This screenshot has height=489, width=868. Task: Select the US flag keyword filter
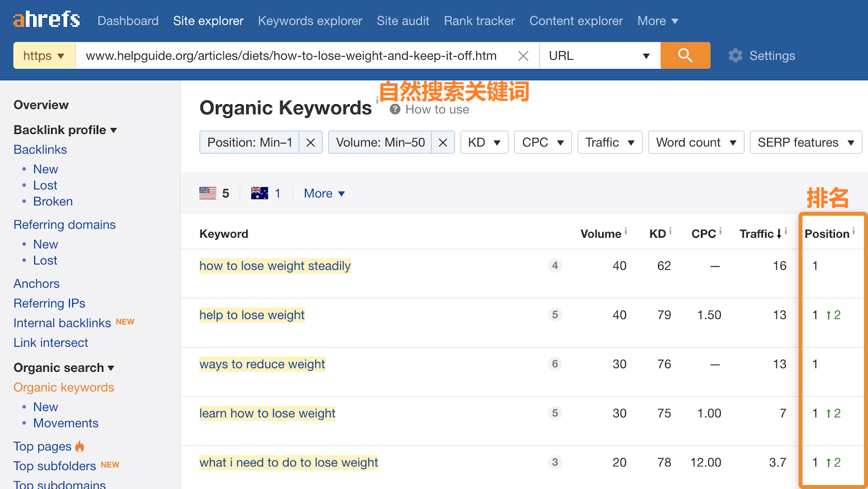207,193
